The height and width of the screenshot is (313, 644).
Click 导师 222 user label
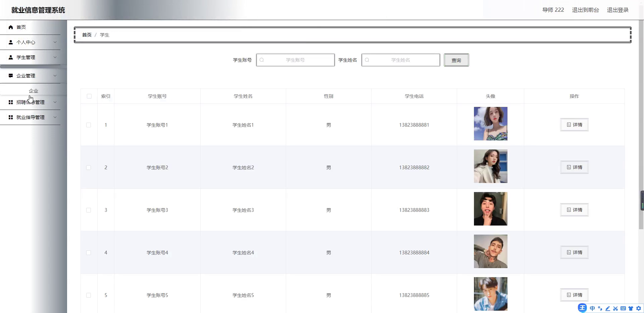tap(553, 10)
